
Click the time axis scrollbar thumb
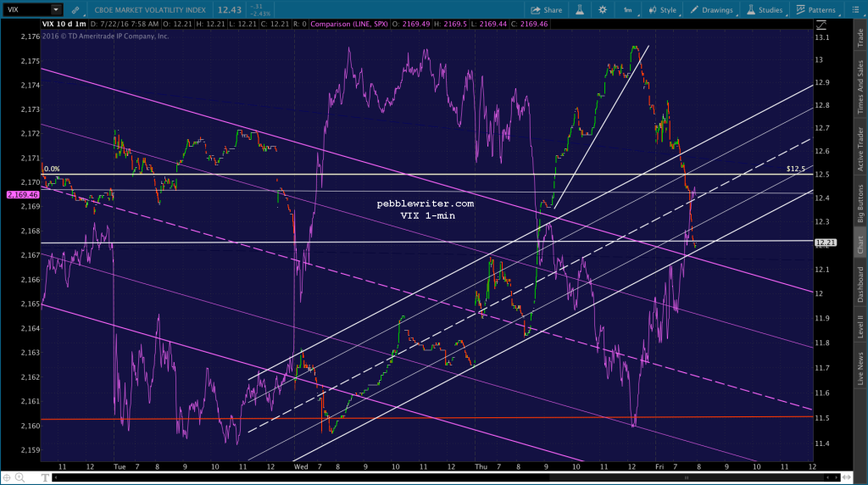point(687,477)
